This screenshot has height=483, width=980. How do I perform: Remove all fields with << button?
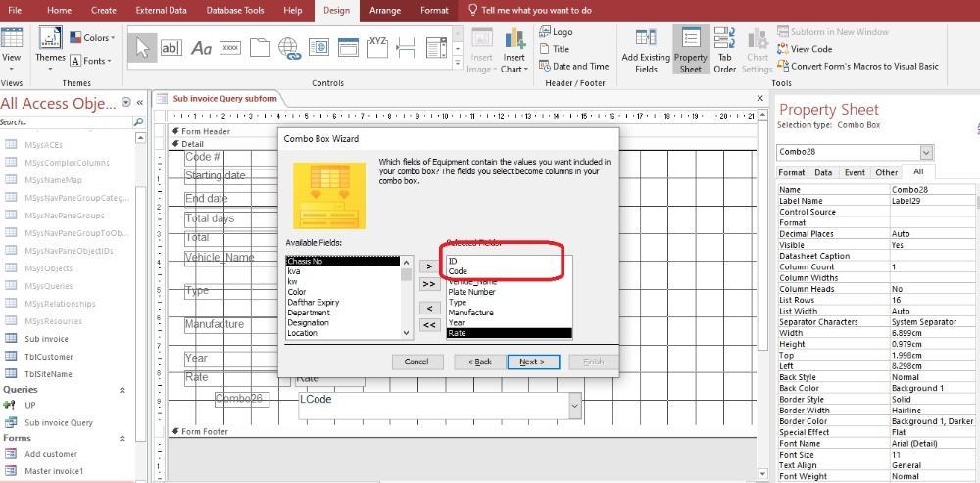coord(429,325)
